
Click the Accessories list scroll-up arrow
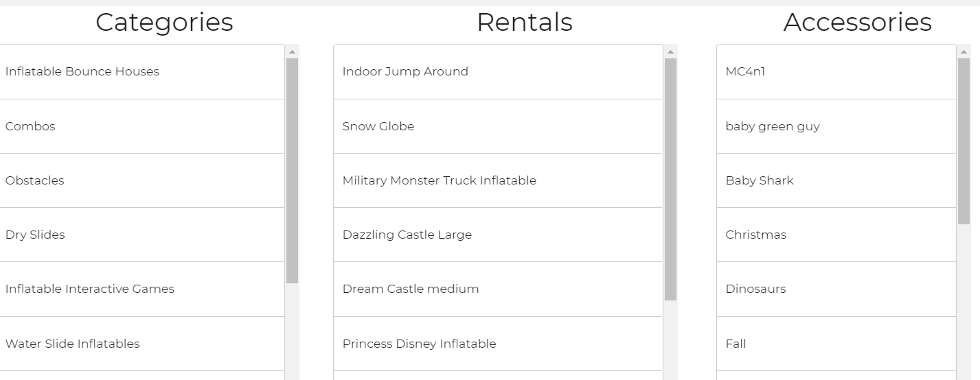[964, 51]
